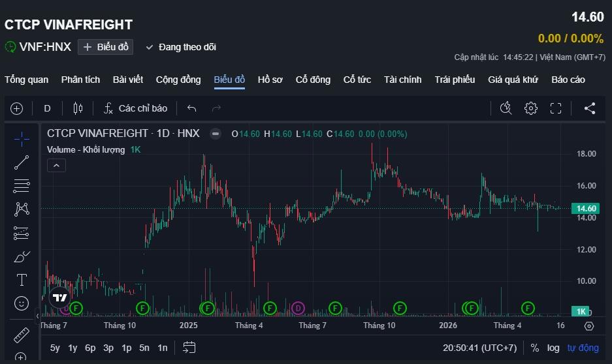
Task: Open the candlestick chart style menu
Action: pyautogui.click(x=78, y=108)
